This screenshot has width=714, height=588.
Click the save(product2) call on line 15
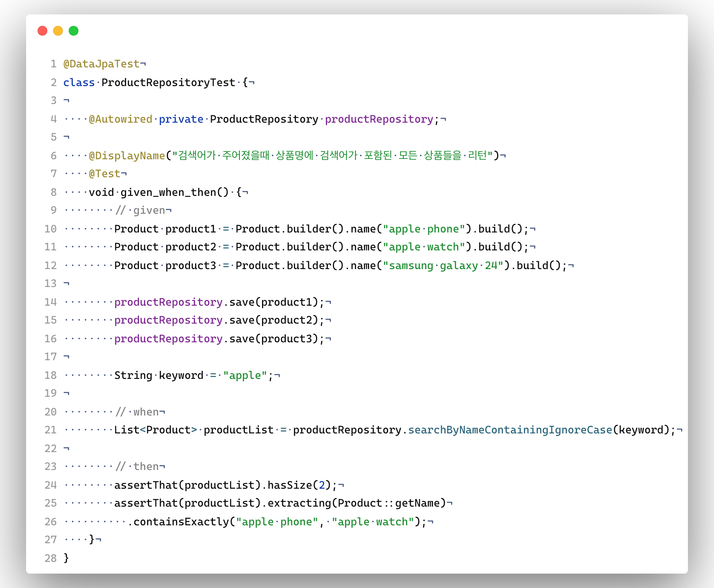point(274,320)
